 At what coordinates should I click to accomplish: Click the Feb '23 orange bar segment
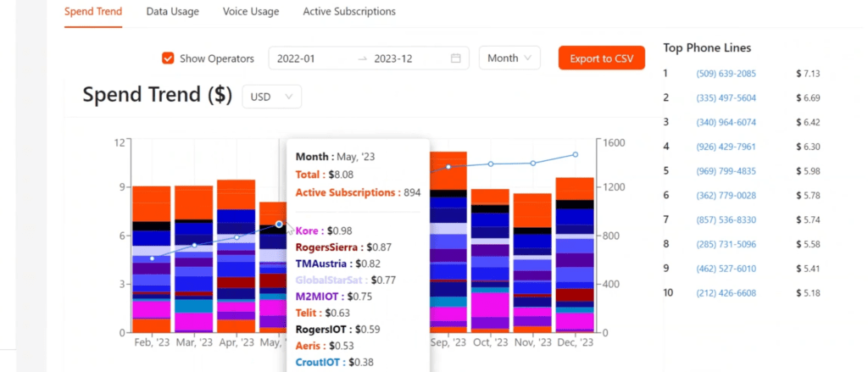152,203
